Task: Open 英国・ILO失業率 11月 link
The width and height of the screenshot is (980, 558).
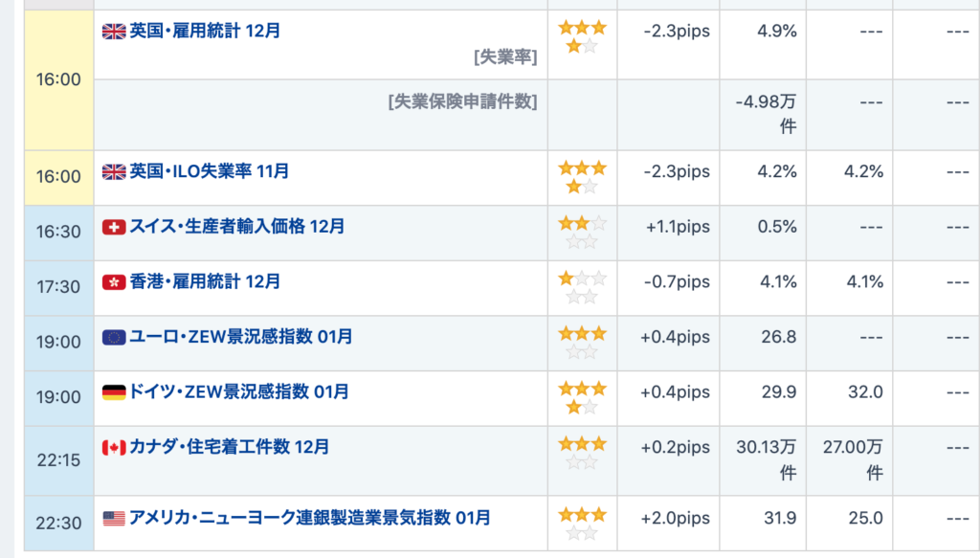Action: [x=209, y=171]
